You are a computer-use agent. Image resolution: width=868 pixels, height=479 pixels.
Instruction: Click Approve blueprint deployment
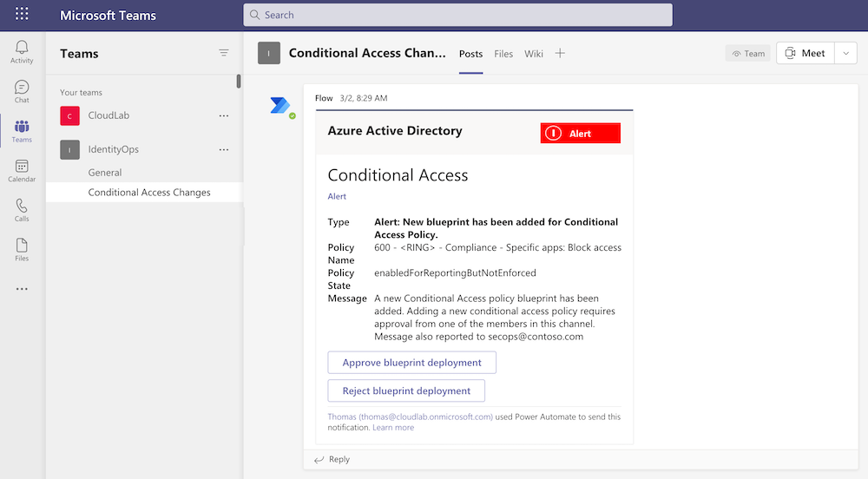coord(411,363)
